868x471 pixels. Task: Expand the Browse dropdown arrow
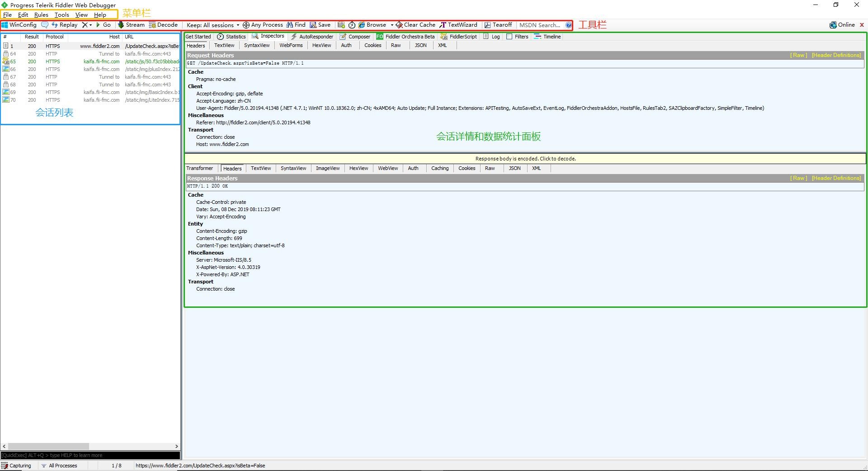tap(392, 25)
